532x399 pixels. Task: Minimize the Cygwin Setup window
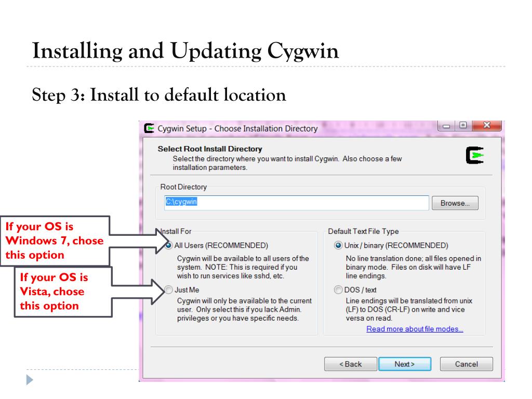pos(446,126)
